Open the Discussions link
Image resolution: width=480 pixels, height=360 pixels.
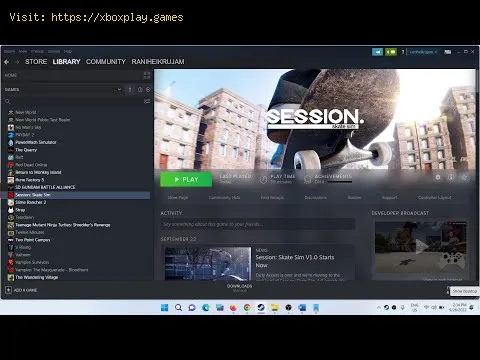pos(315,198)
